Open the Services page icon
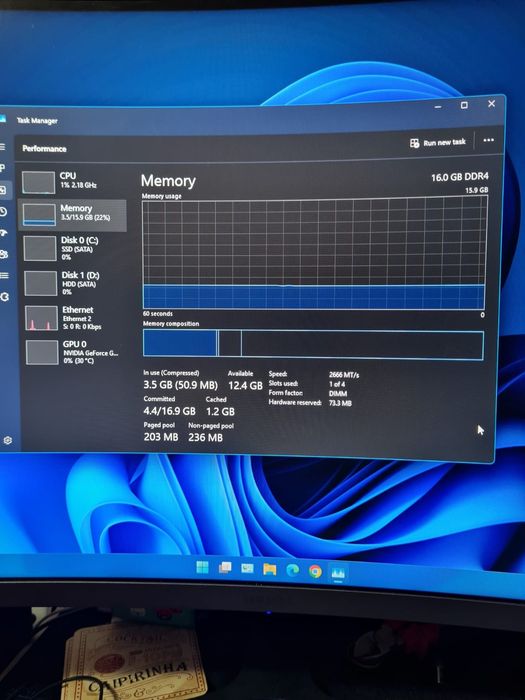The image size is (525, 700). [4, 297]
